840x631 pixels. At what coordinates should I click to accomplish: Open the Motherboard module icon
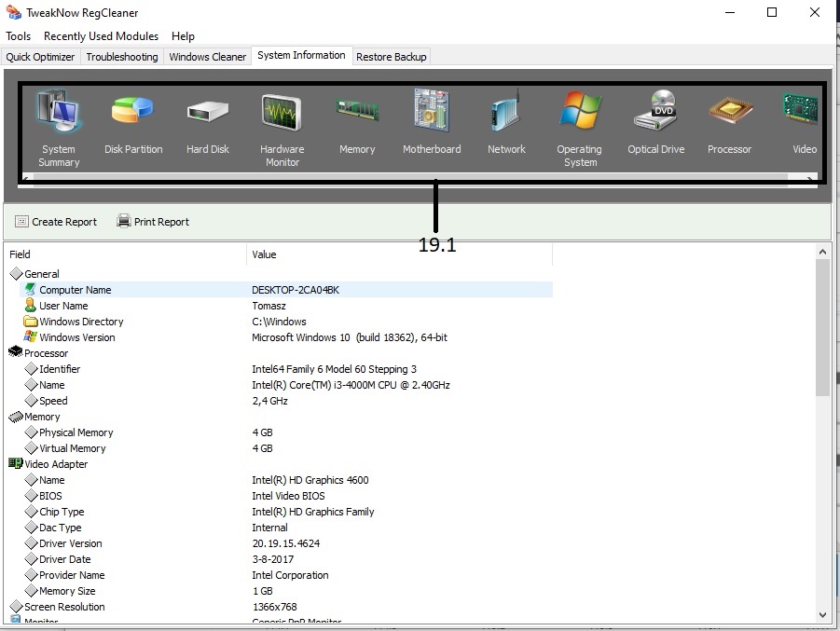coord(432,110)
